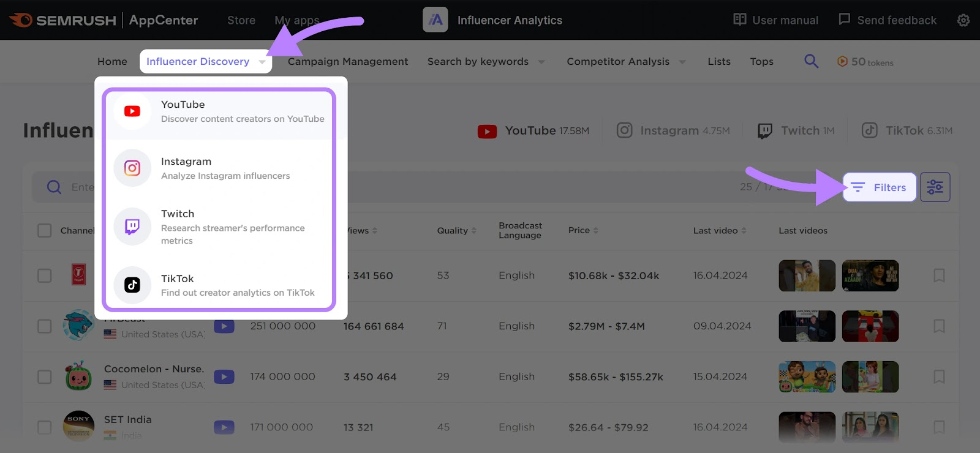Click the SET India Sony avatar
This screenshot has width=980, height=453.
78,426
